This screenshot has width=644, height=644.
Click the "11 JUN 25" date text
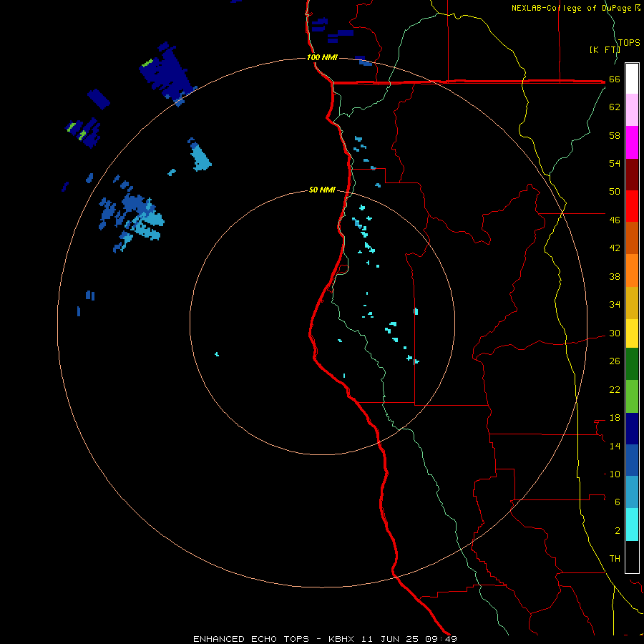390,639
